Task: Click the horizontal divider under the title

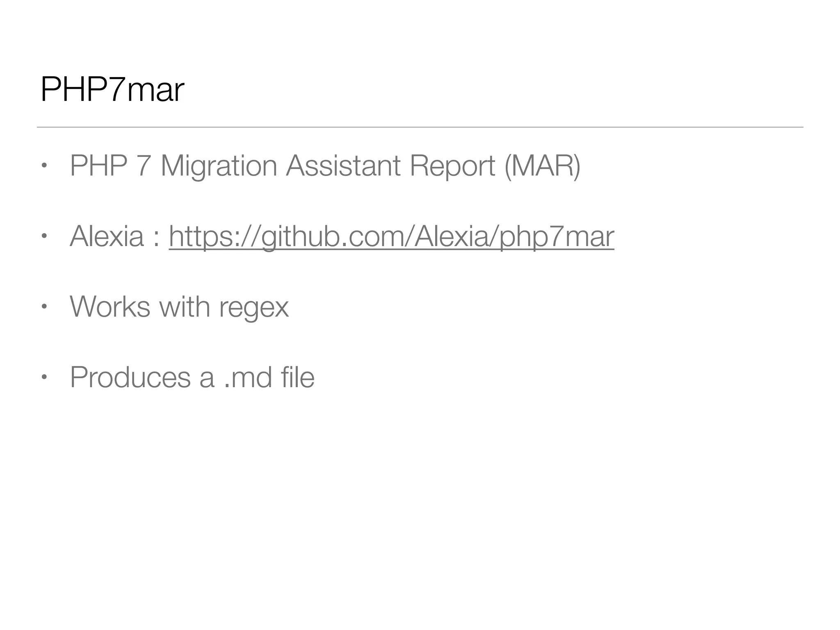Action: click(420, 127)
